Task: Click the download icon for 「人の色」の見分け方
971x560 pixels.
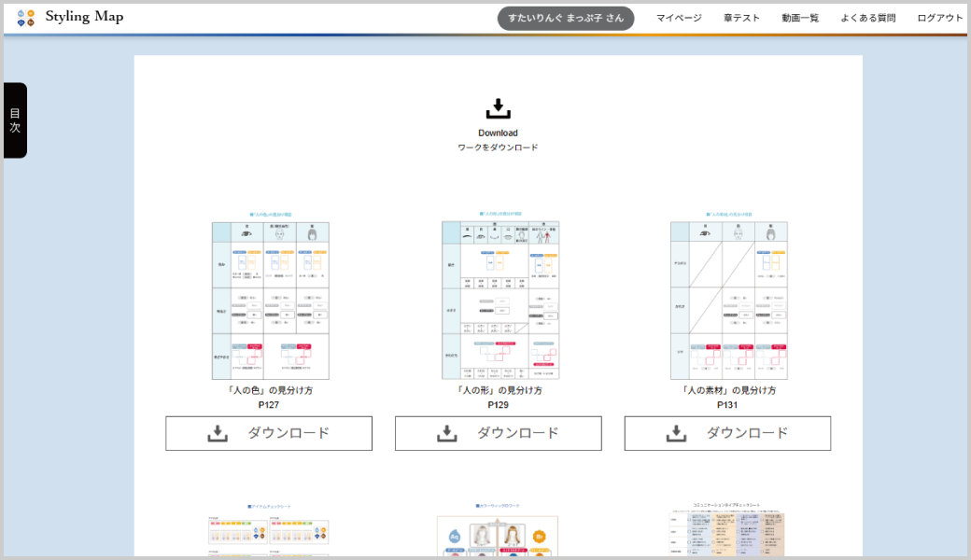Action: tap(218, 433)
